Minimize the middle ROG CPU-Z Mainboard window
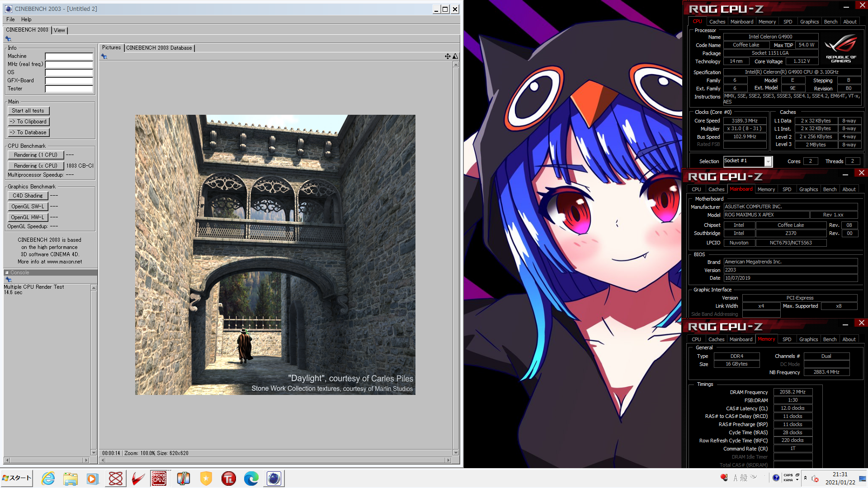Viewport: 868px width, 488px height. point(845,174)
